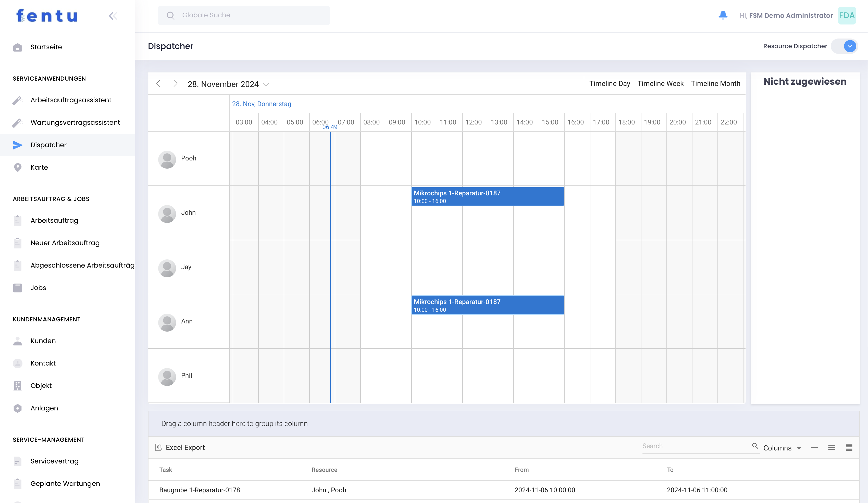Viewport: 868px width, 503px height.
Task: Open the date picker chevron by 28. November 2024
Action: [x=266, y=85]
